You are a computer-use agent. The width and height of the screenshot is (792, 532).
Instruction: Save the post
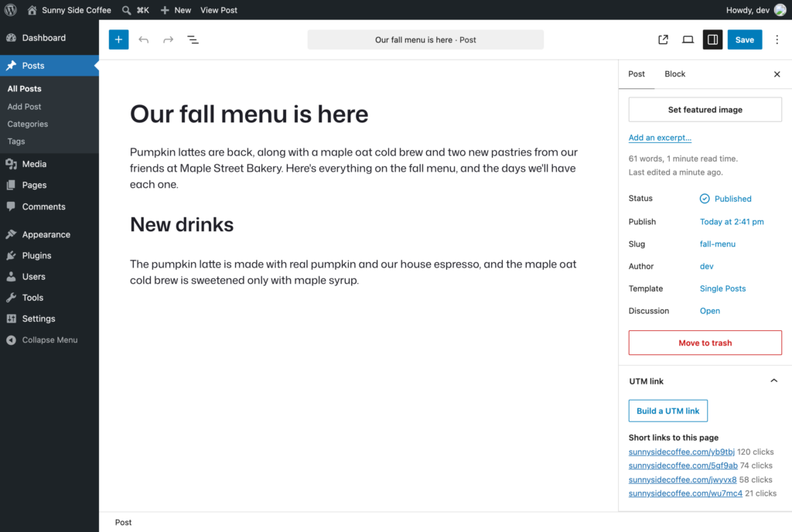(x=745, y=40)
